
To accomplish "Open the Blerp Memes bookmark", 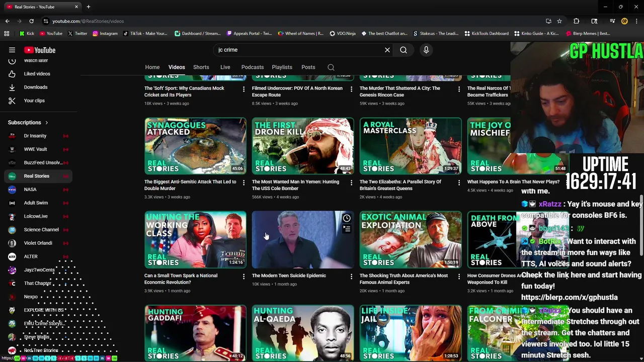I will coord(588,34).
